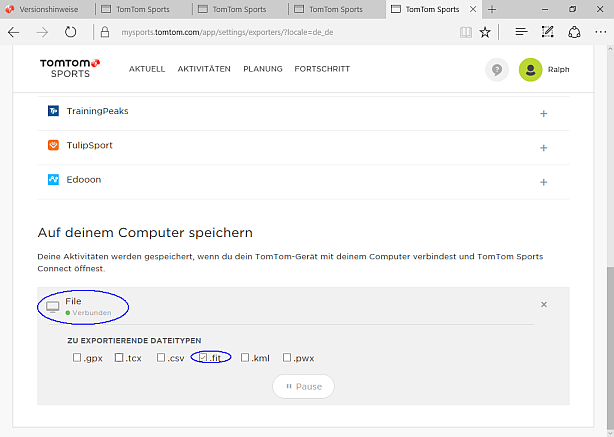Close the active TomTom Sports tab
614x437 pixels.
coord(473,9)
